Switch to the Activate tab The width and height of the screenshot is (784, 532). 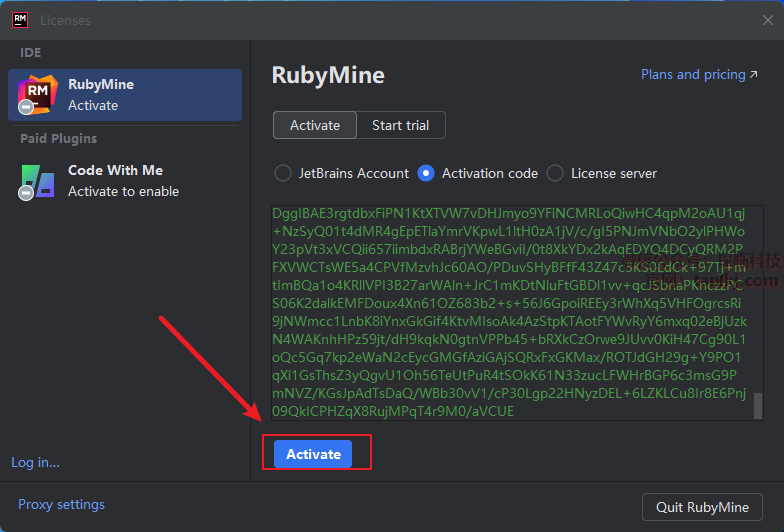(315, 125)
